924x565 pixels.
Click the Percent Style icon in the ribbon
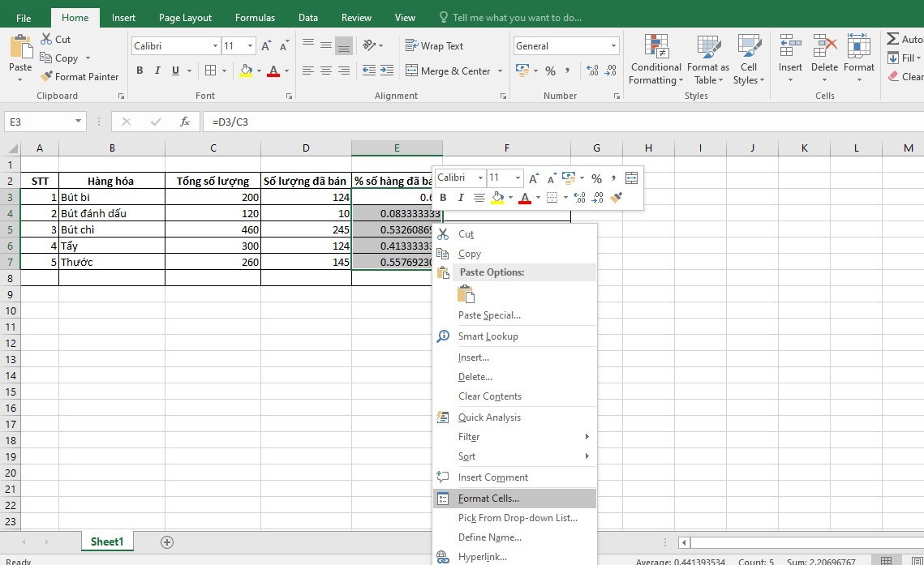(x=550, y=71)
